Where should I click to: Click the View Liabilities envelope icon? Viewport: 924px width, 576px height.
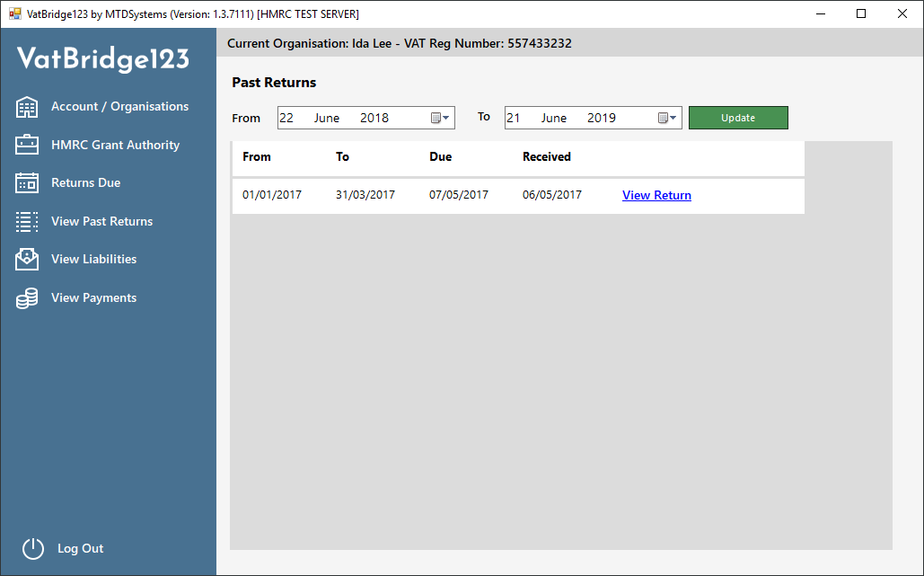(27, 260)
